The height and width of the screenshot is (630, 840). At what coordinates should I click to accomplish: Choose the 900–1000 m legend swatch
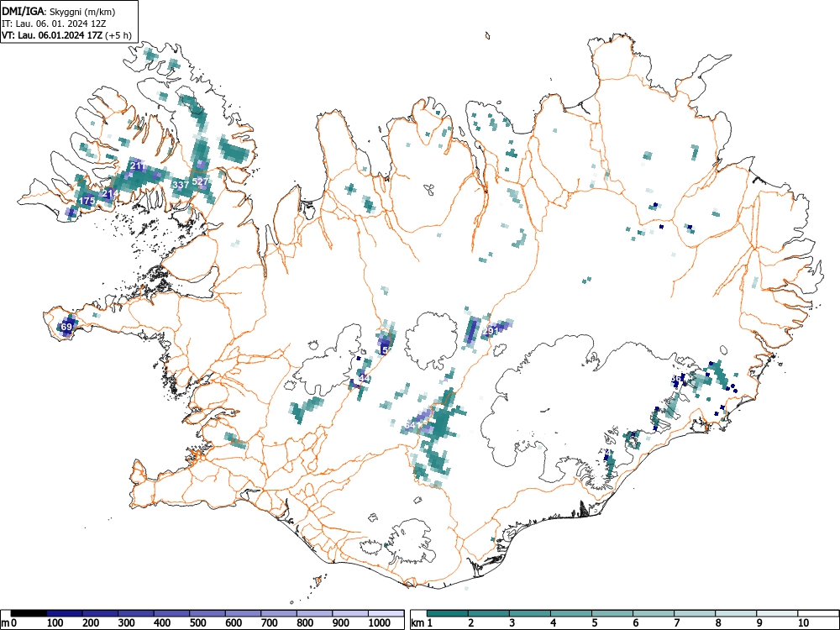349,613
